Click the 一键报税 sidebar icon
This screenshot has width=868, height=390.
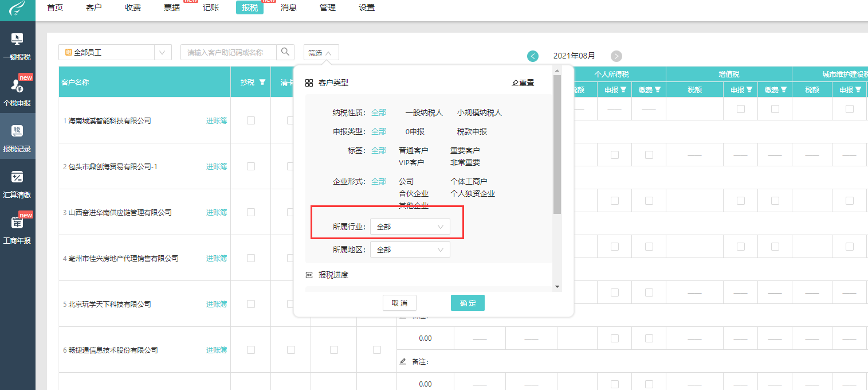click(x=17, y=40)
